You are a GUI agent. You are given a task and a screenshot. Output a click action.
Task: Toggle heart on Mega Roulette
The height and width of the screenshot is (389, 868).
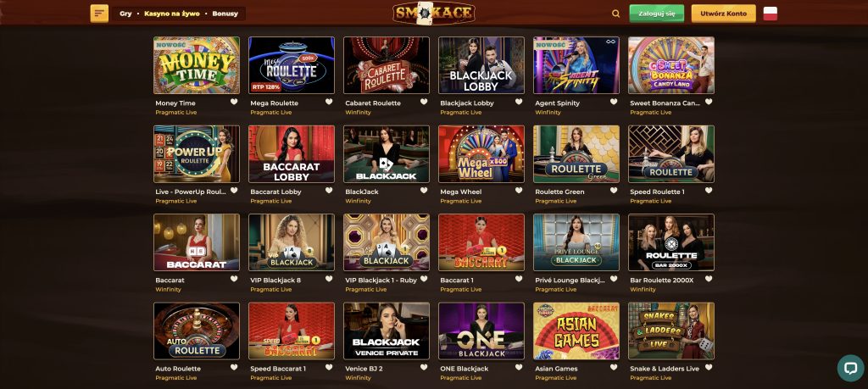329,102
